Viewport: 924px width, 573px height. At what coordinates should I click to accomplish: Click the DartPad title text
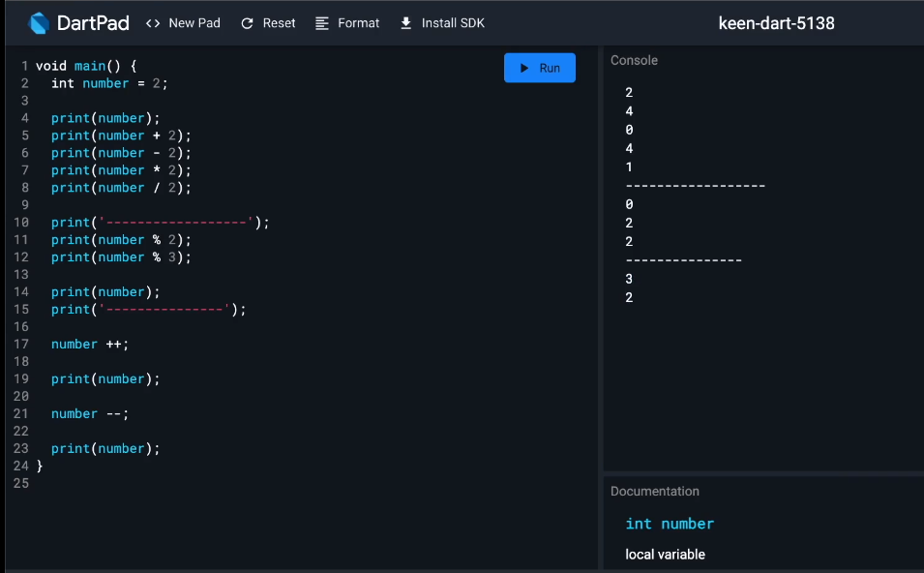coord(93,23)
